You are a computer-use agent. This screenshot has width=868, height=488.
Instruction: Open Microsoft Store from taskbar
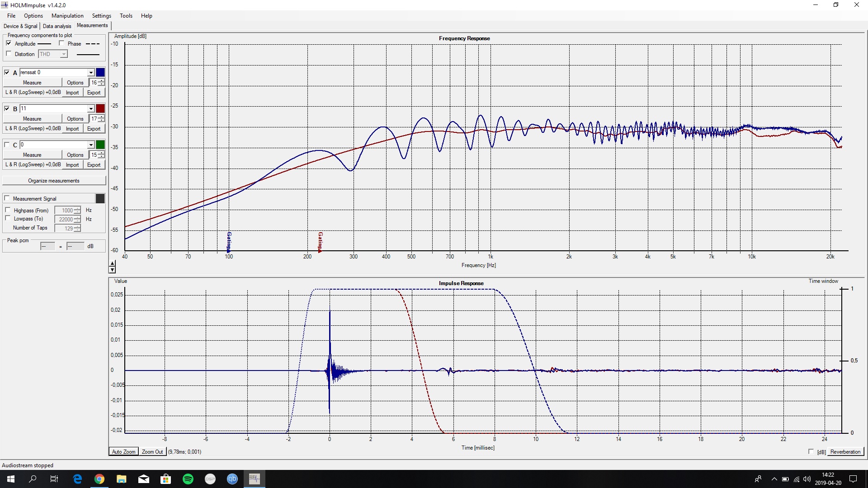pyautogui.click(x=166, y=479)
